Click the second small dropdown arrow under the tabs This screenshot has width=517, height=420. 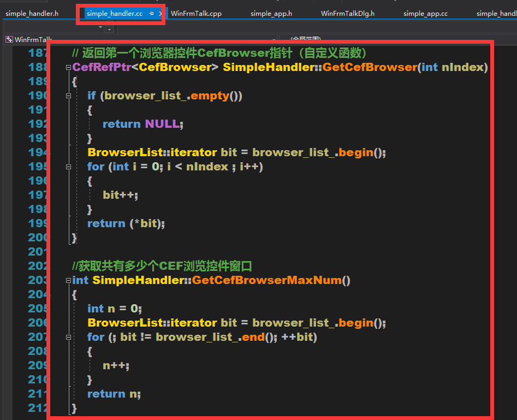(109, 28)
